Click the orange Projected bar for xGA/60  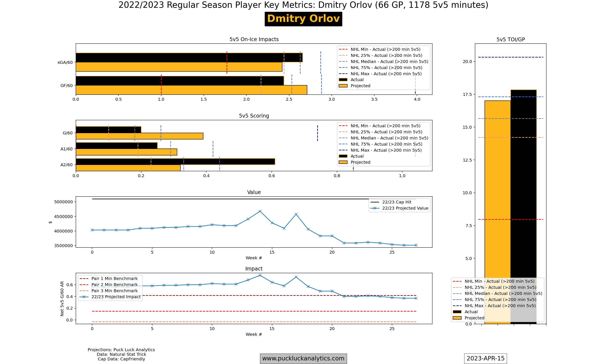[x=179, y=67]
